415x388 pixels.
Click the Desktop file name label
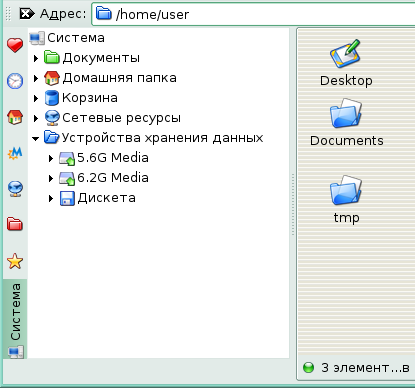click(346, 81)
